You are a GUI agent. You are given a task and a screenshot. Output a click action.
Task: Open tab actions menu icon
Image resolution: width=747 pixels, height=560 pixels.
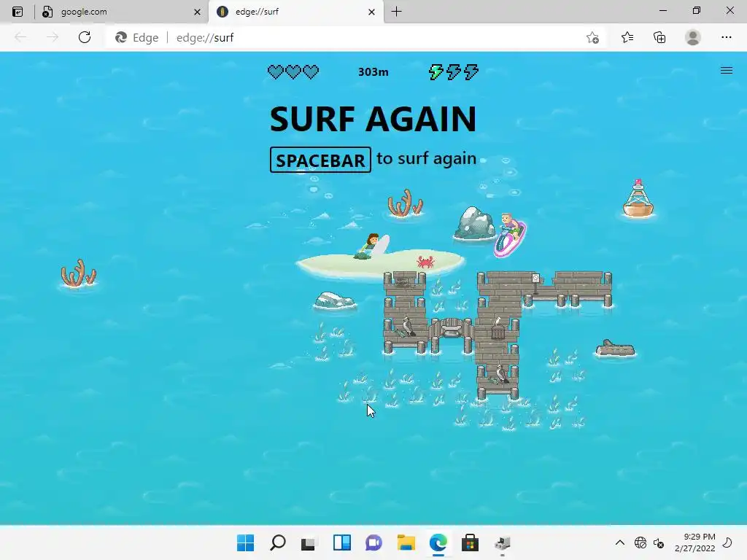coord(18,12)
